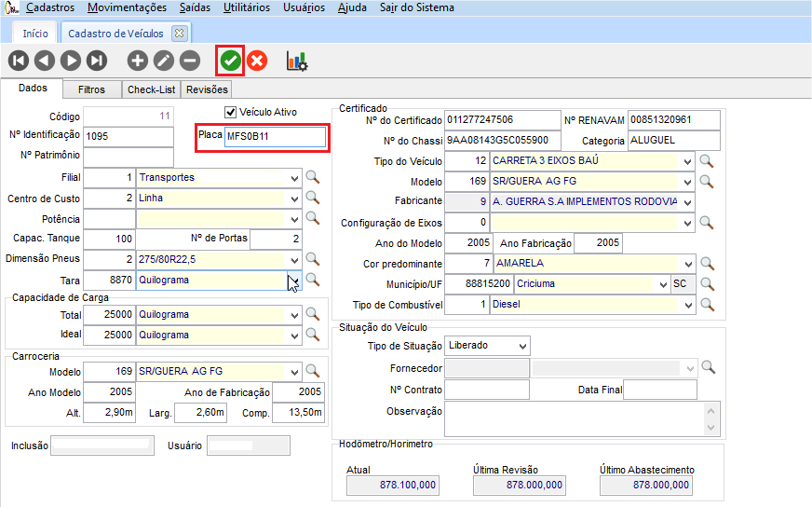Search Filial with magnifier icon
Viewport: 812px width, 507px height.
(x=313, y=177)
